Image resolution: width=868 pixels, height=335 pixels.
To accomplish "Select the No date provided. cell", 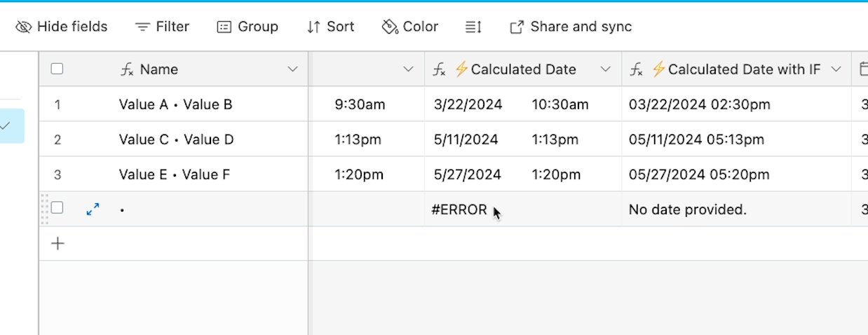I will pos(736,209).
